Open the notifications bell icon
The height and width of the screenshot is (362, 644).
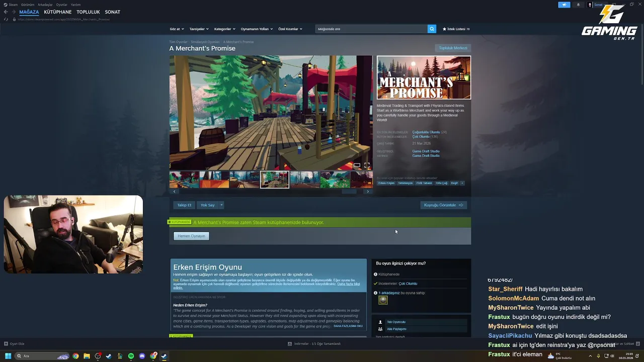point(578,5)
